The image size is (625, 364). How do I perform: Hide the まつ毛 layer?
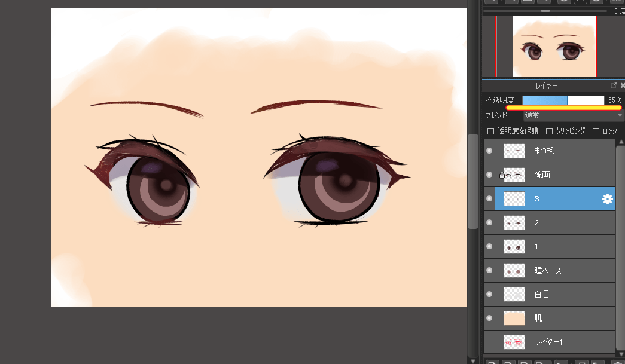(x=489, y=151)
